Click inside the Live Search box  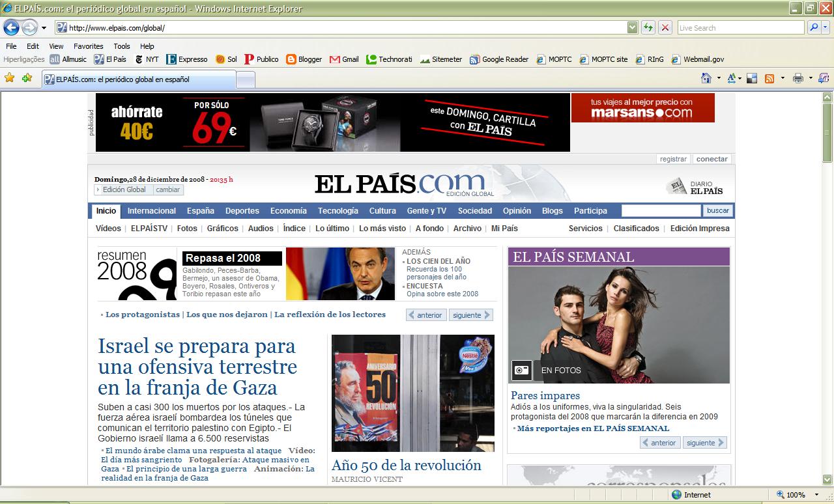(x=740, y=27)
